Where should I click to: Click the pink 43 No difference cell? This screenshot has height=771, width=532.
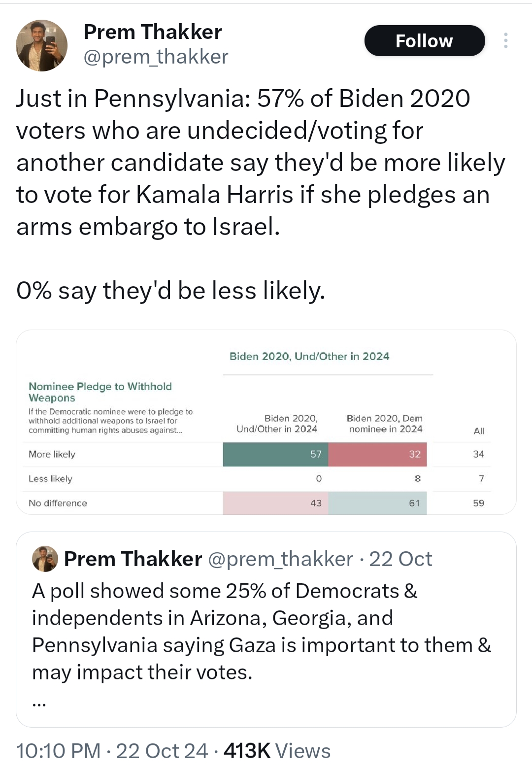click(275, 503)
